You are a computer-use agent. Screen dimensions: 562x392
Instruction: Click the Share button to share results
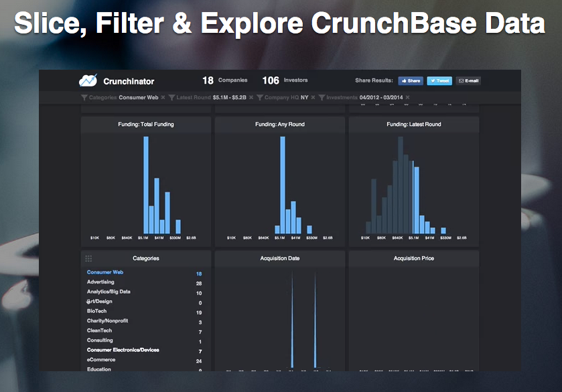410,80
